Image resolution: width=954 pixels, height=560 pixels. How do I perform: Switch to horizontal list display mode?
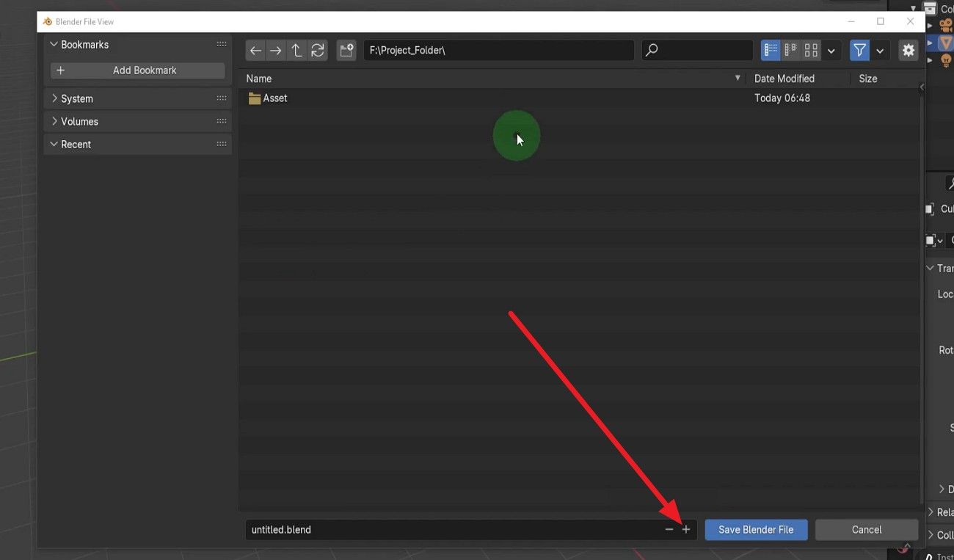point(790,51)
